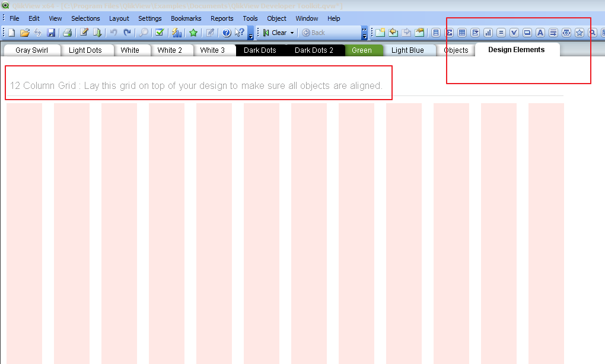
Task: Click the notes pencil icon
Action: (210, 33)
